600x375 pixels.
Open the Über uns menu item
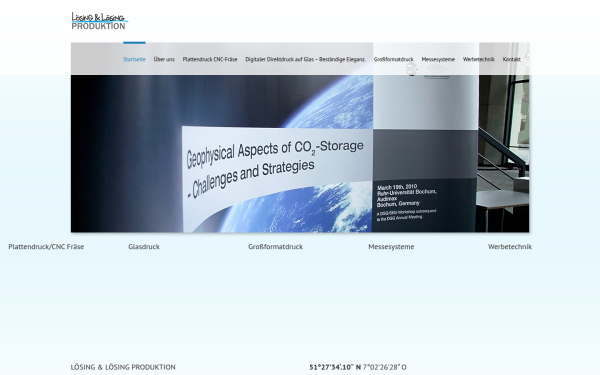[164, 59]
